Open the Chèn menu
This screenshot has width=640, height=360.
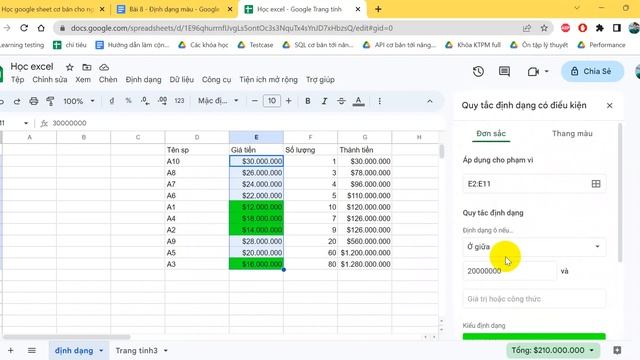[108, 80]
